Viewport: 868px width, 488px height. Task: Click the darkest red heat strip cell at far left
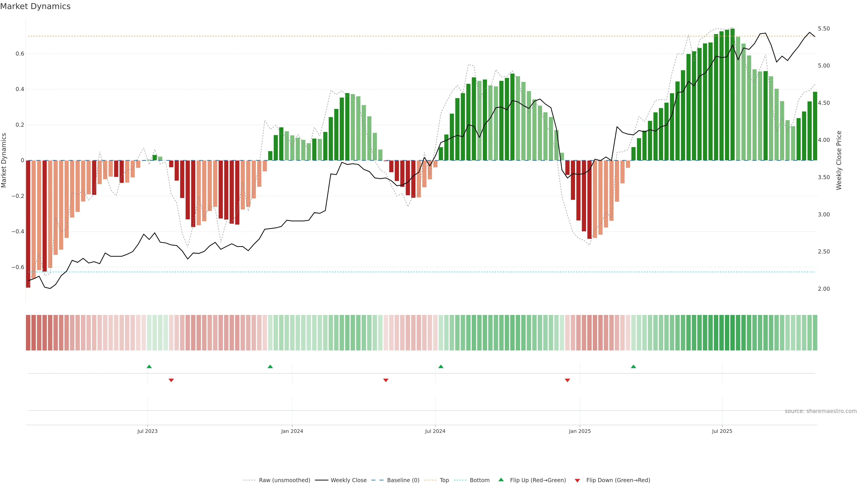[x=28, y=333]
